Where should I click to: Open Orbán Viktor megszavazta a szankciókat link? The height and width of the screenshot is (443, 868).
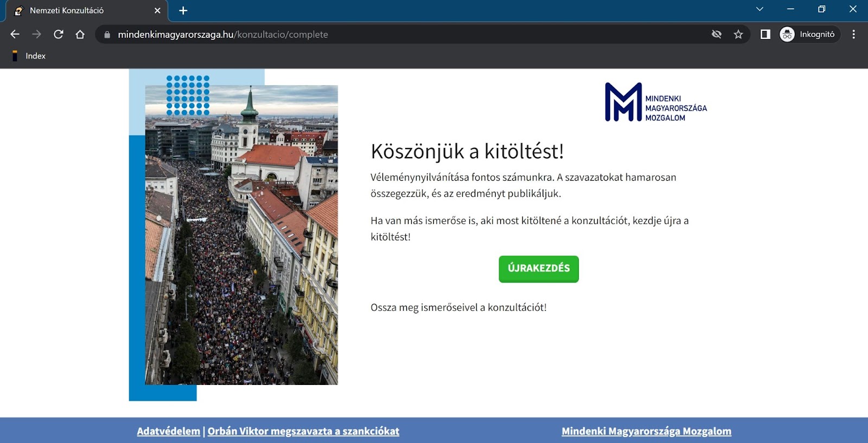[303, 431]
